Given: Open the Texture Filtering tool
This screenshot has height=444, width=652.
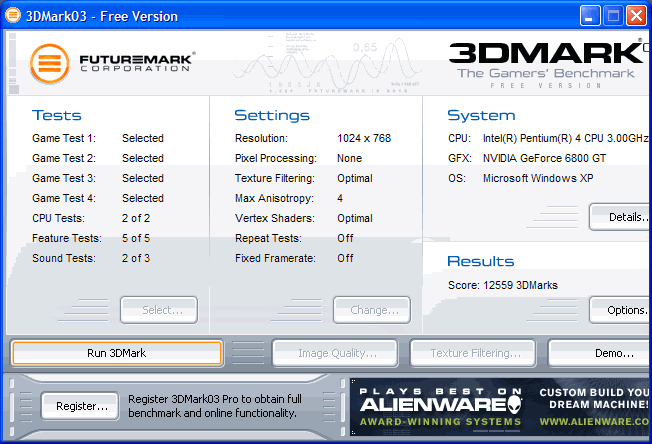Looking at the screenshot, I should click(473, 353).
